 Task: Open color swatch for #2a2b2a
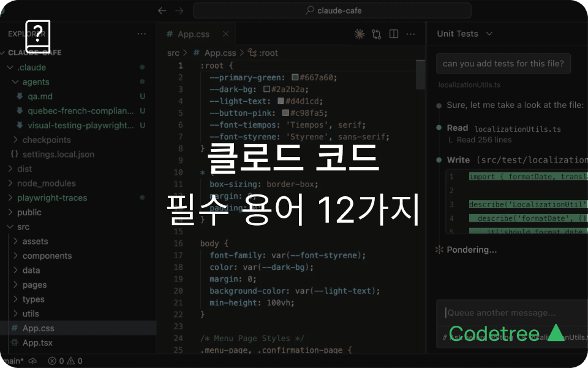pyautogui.click(x=266, y=90)
